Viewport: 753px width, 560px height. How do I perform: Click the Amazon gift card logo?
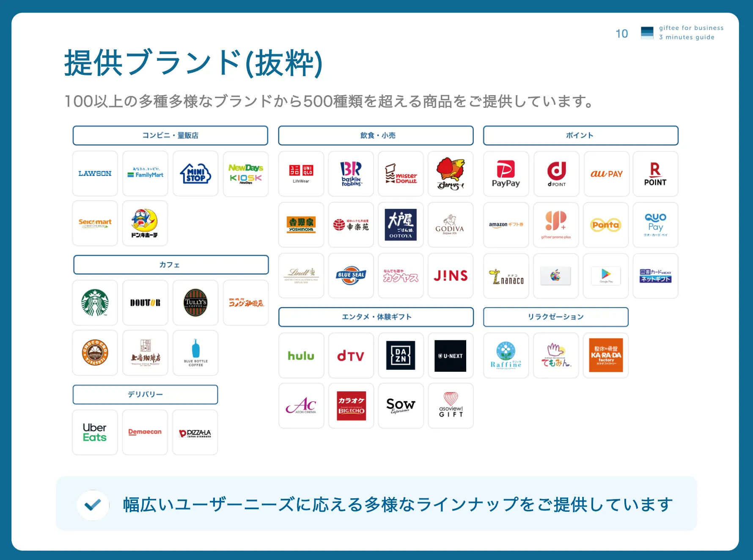pos(506,225)
